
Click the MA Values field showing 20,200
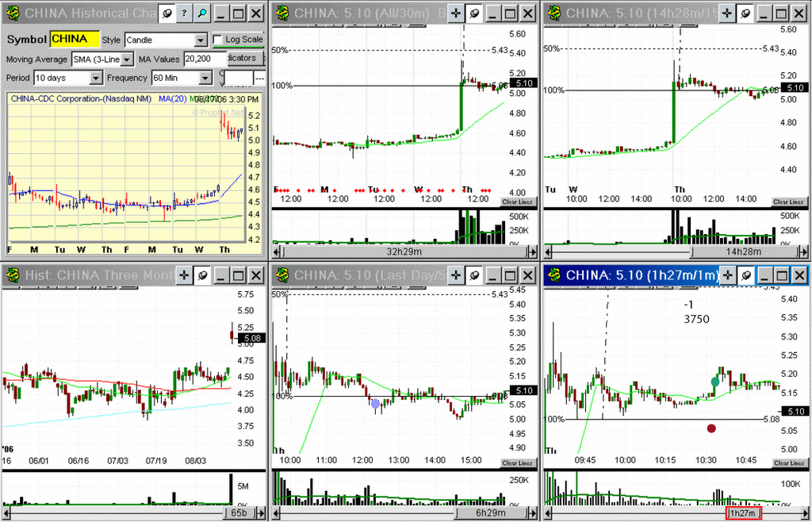(205, 59)
